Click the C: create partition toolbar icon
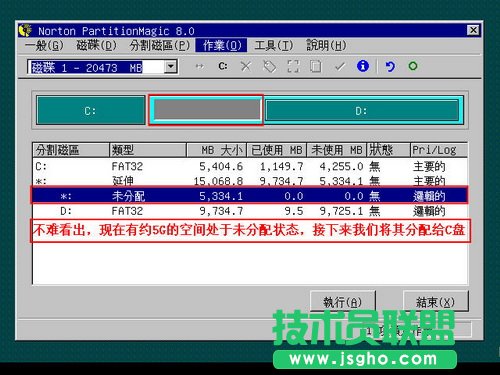The image size is (500, 375). 223,66
